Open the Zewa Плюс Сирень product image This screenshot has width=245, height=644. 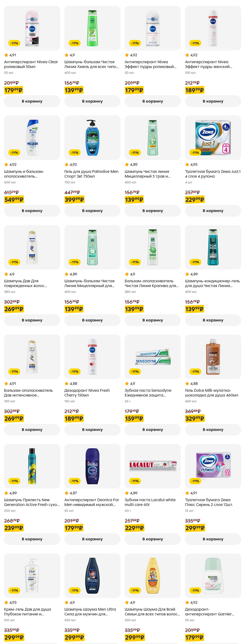click(x=213, y=466)
